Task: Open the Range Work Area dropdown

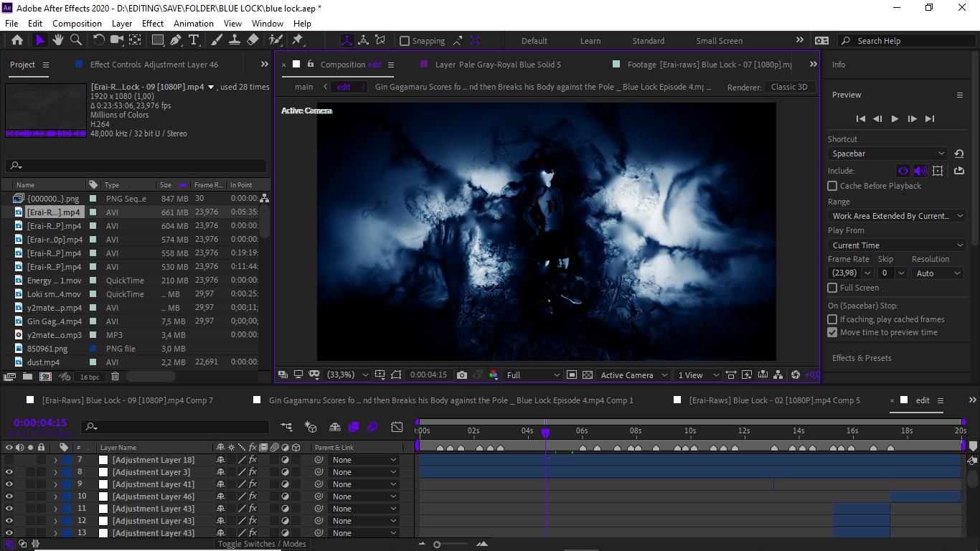Action: tap(897, 216)
